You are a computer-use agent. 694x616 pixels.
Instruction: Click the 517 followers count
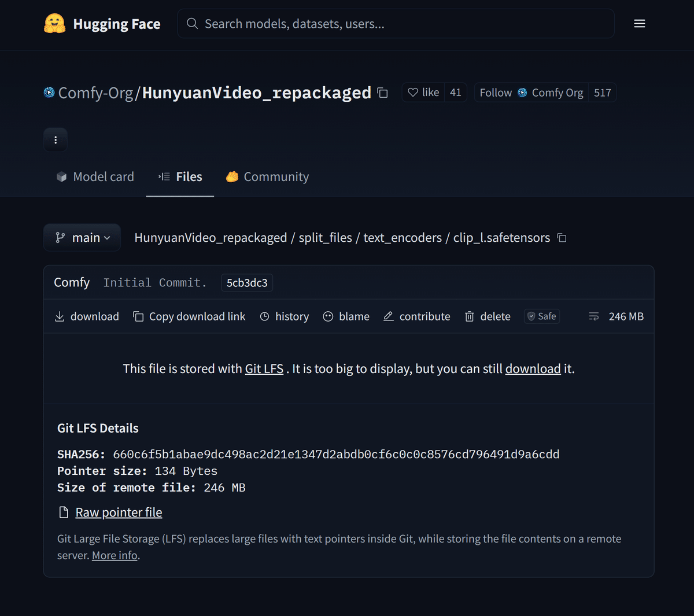(603, 93)
